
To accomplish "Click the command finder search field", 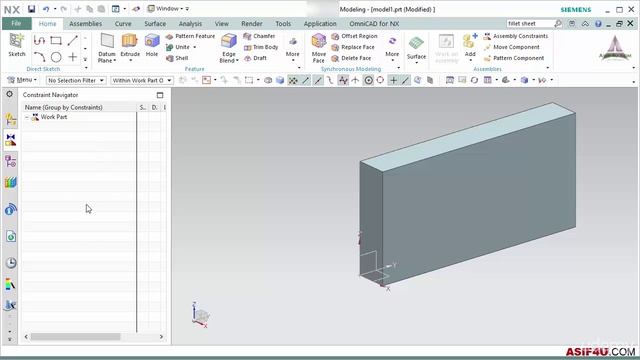I will pos(530,24).
